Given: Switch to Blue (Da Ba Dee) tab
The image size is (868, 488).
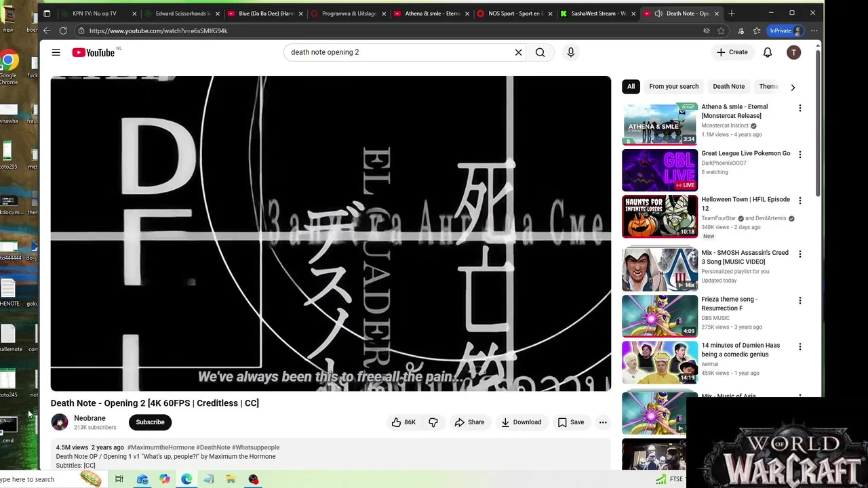Looking at the screenshot, I should pos(264,14).
